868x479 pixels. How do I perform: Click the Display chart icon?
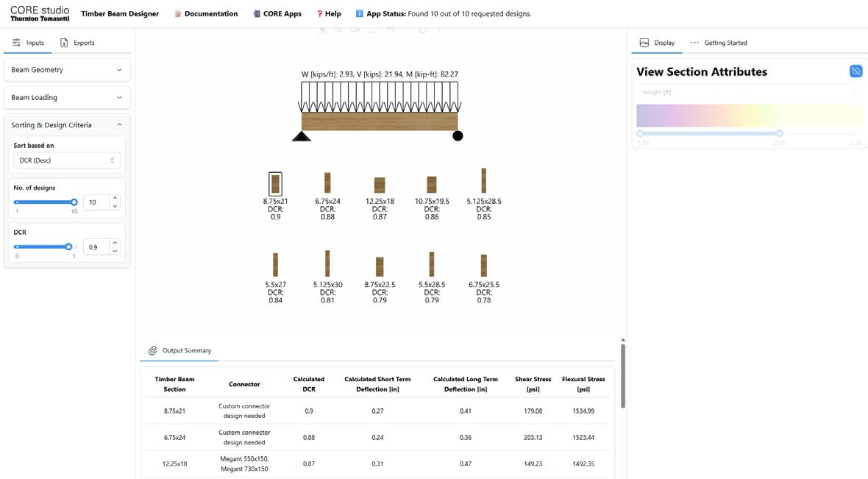pyautogui.click(x=644, y=43)
